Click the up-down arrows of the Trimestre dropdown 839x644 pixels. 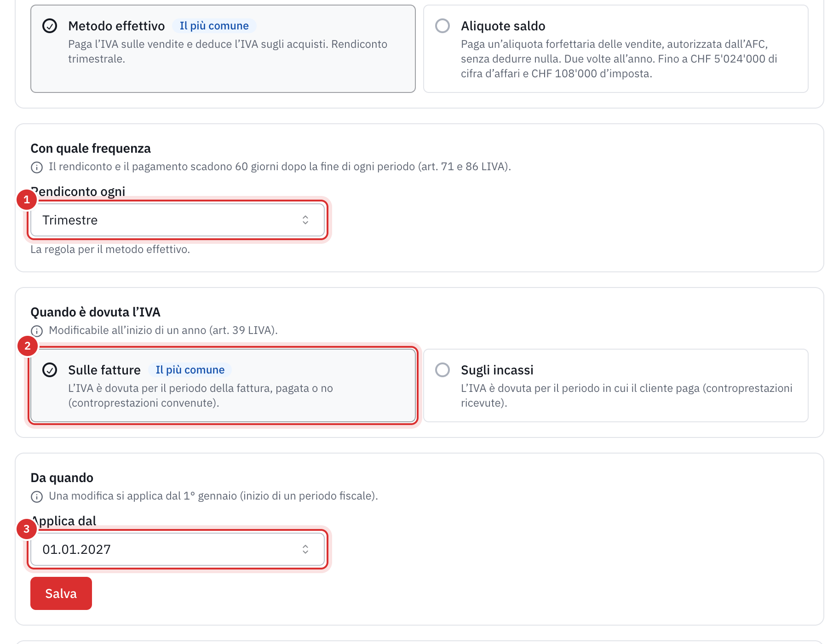pos(305,220)
